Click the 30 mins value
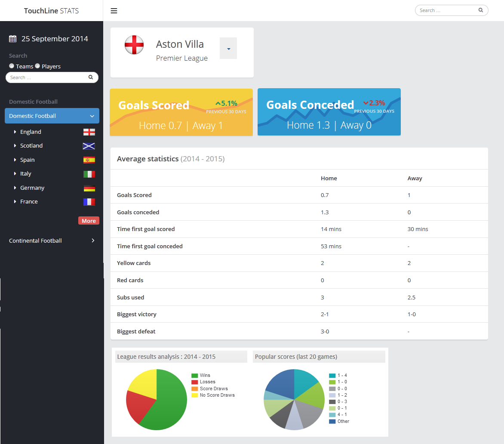 418,229
